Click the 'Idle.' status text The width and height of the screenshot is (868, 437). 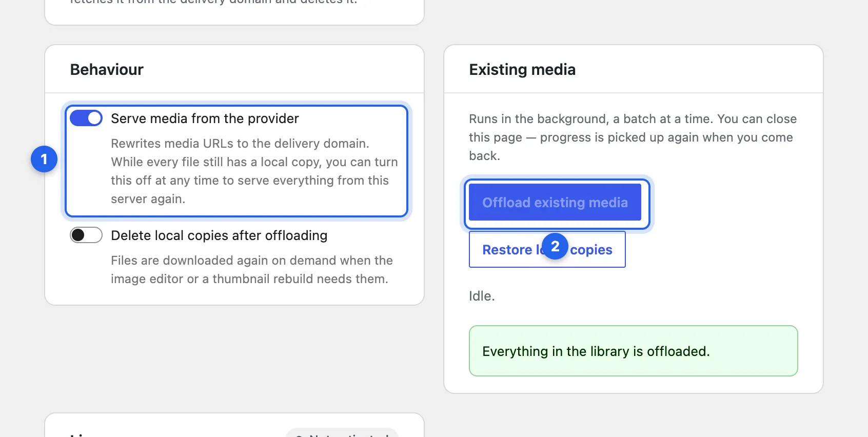[x=482, y=296]
